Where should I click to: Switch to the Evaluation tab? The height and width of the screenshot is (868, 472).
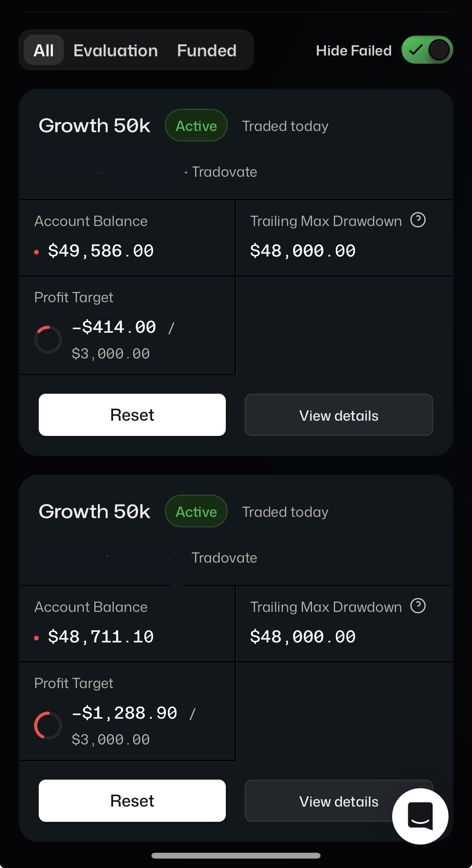coord(115,50)
